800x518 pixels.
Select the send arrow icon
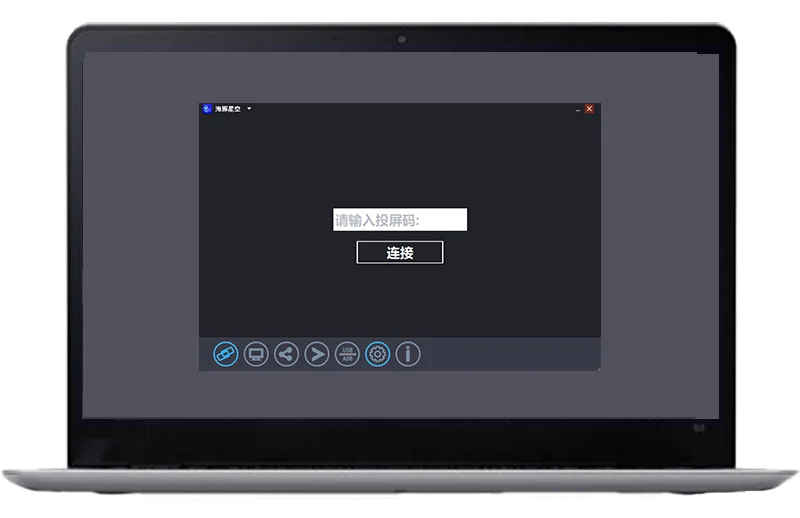(317, 354)
